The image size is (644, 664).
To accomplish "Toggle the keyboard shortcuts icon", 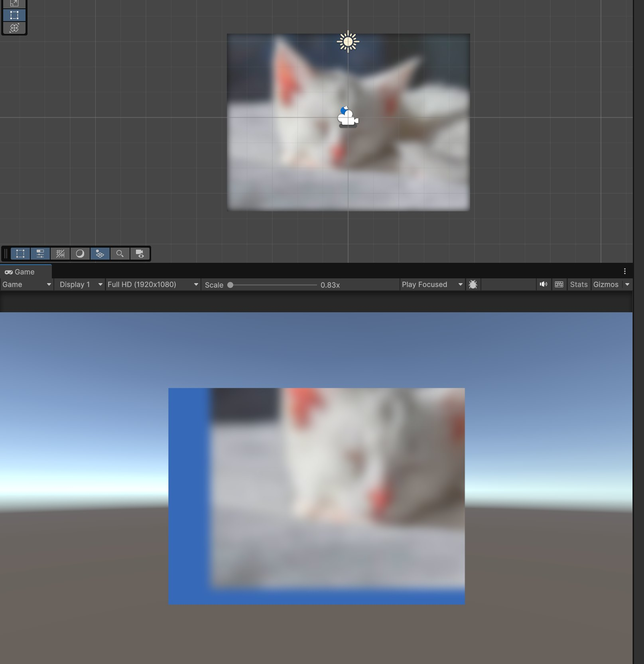I will 559,284.
